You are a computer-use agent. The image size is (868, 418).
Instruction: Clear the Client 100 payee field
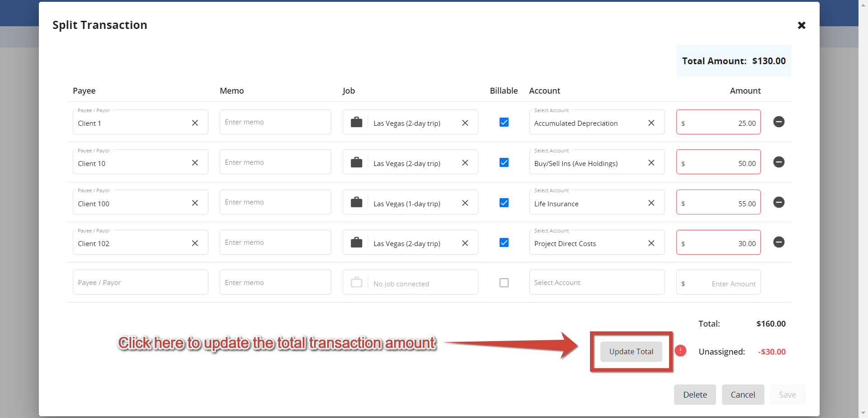(195, 203)
